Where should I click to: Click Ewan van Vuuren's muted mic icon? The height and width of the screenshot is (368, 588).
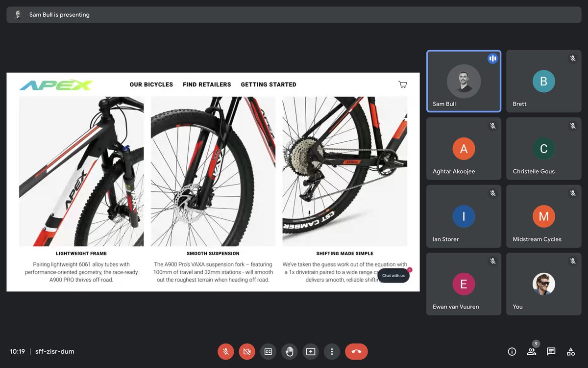pyautogui.click(x=492, y=261)
